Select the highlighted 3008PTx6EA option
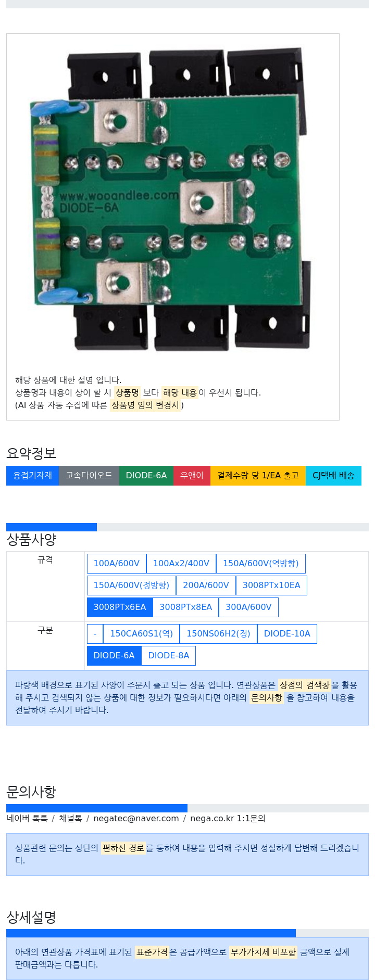The image size is (375, 980). pyautogui.click(x=120, y=607)
